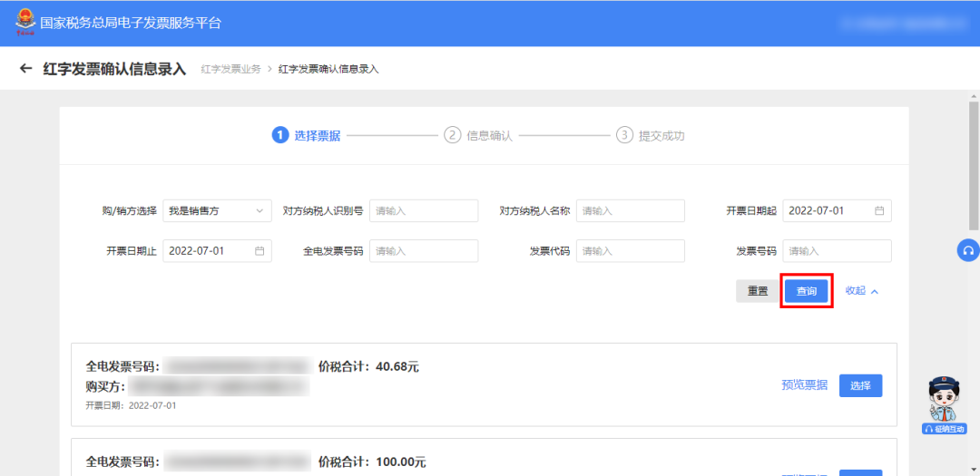The height and width of the screenshot is (476, 980).
Task: Open calendar icon in 开票日期止 field
Action: click(260, 251)
